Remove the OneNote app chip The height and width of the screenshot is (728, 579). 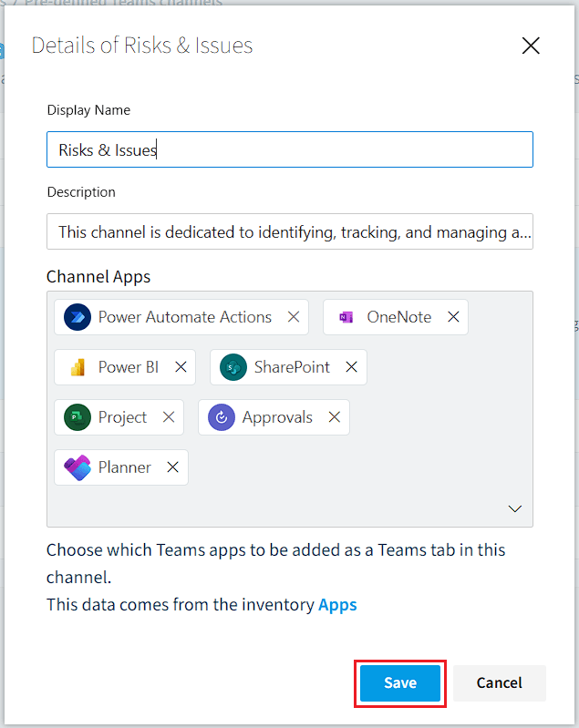coord(453,317)
